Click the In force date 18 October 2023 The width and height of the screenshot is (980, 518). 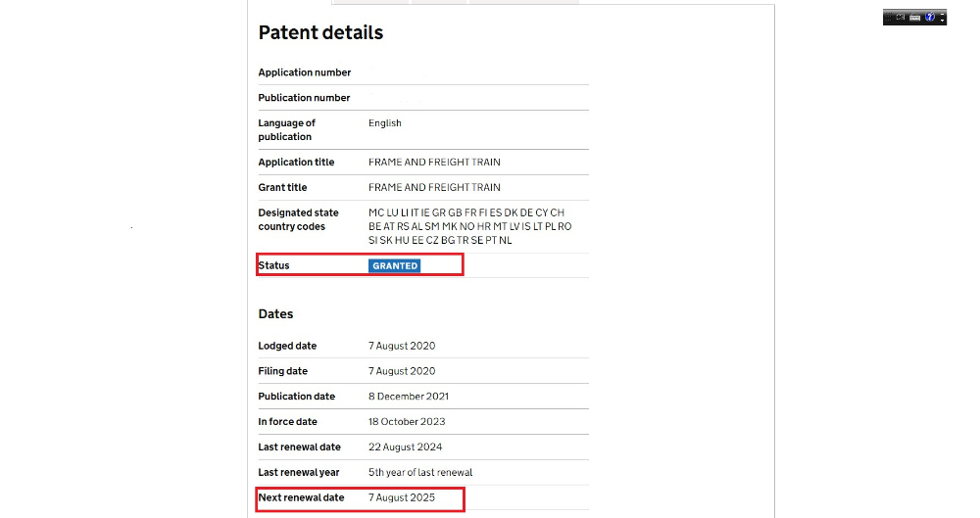407,422
